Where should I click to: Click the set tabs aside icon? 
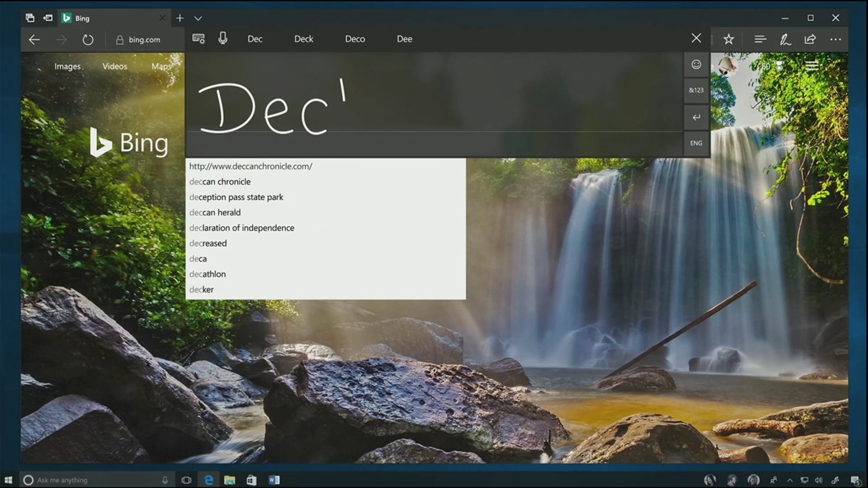[47, 18]
